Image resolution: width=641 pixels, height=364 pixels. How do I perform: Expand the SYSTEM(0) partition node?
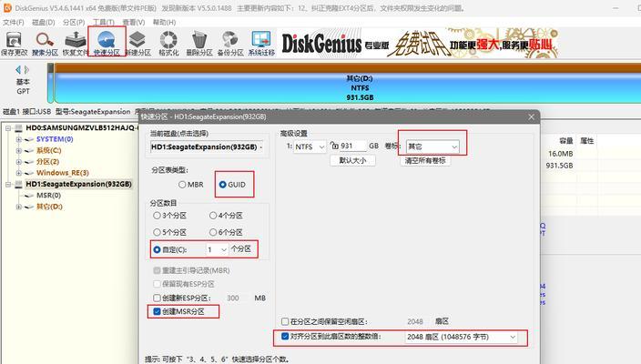pos(18,139)
